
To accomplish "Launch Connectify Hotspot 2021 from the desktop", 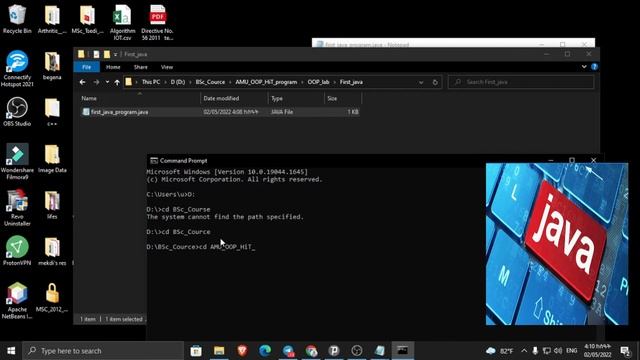I will pos(17,69).
